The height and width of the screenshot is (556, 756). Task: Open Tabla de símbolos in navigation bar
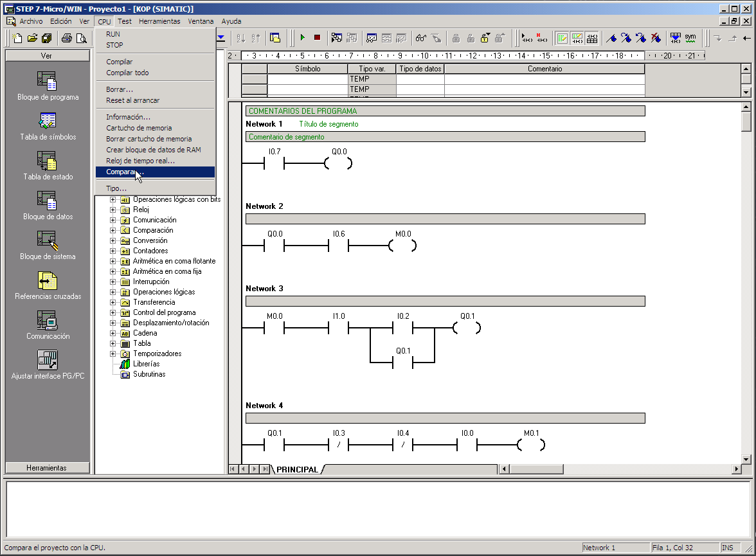coord(48,126)
